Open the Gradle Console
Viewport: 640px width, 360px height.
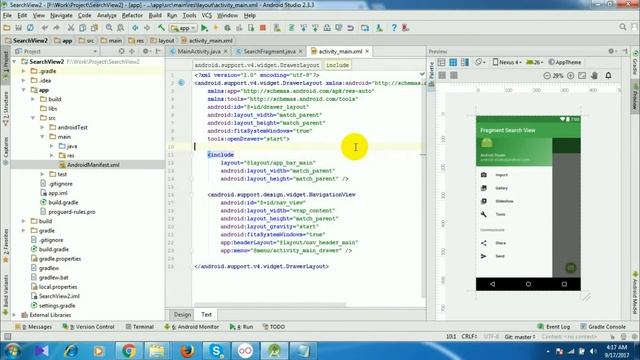point(603,327)
